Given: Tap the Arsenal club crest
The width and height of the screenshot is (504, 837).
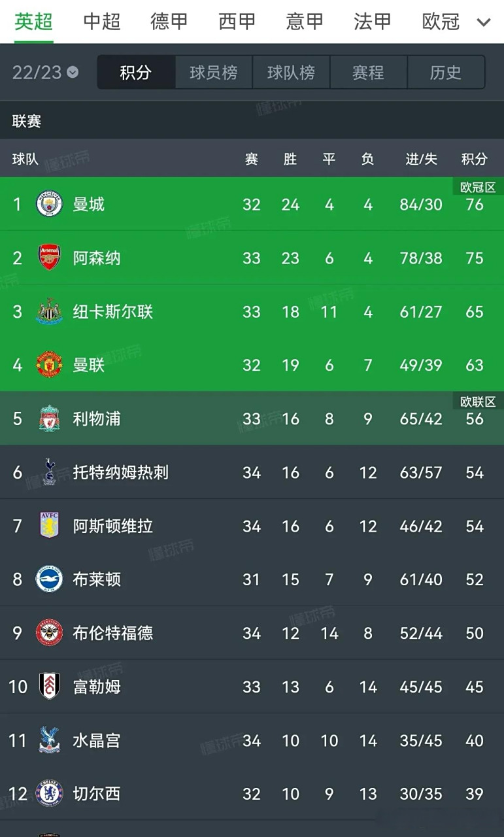Looking at the screenshot, I should (x=49, y=258).
